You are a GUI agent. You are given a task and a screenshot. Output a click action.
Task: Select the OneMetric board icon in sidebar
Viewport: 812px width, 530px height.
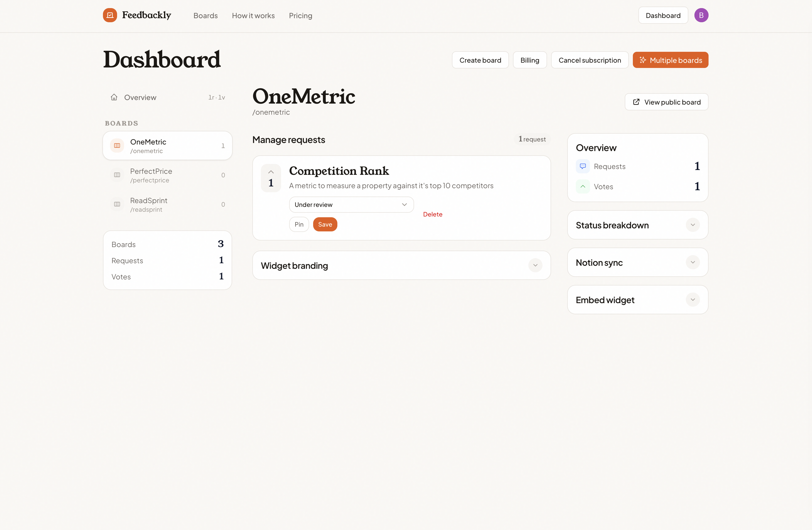[117, 146]
